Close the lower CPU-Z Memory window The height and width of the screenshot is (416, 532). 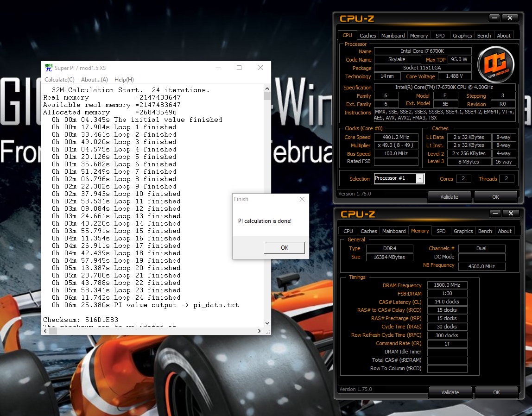pos(511,213)
